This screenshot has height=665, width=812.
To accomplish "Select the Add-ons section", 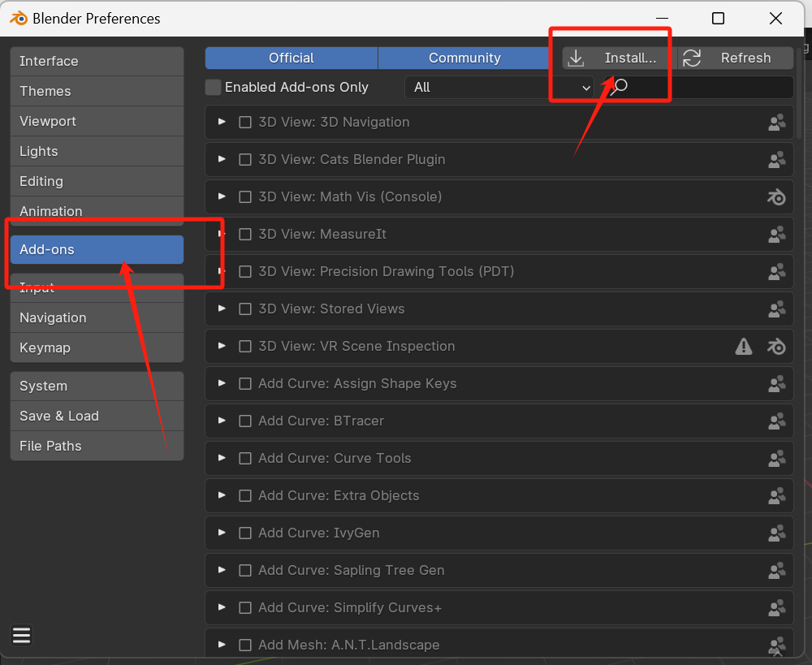I will [97, 249].
